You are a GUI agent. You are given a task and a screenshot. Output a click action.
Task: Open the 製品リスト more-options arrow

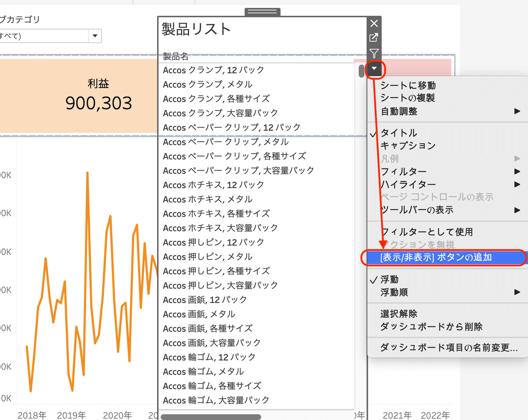(374, 69)
